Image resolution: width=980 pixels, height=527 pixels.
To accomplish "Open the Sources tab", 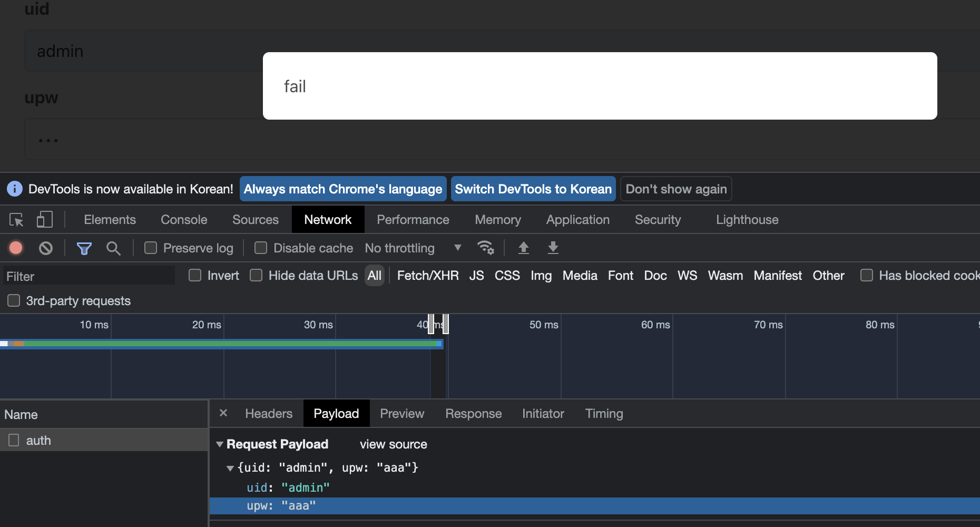I will [x=256, y=220].
